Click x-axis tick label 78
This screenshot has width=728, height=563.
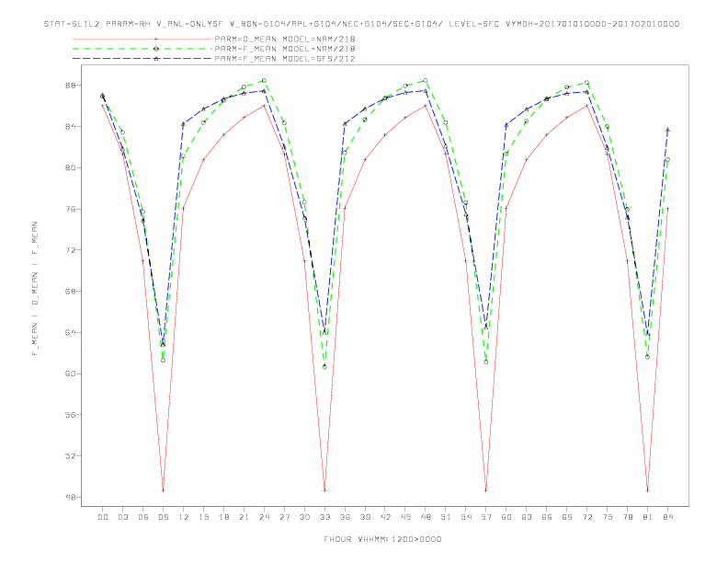click(x=628, y=517)
